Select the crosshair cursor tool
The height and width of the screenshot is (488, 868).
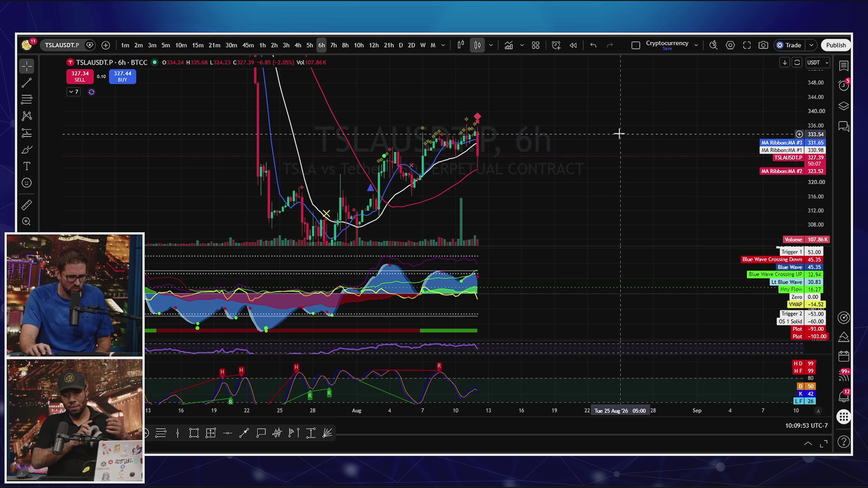click(x=27, y=66)
